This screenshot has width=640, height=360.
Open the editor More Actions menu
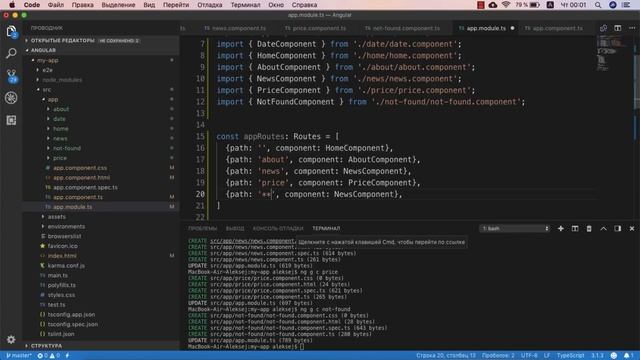(632, 28)
